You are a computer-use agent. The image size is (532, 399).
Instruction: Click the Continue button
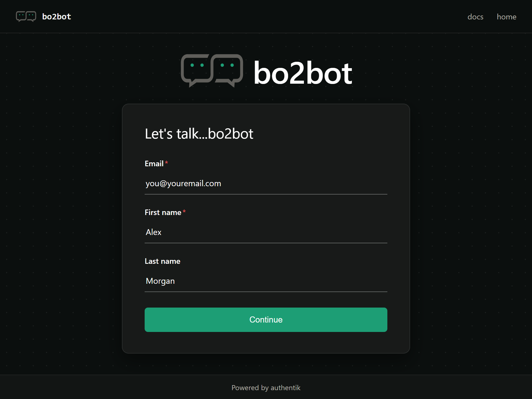click(266, 320)
